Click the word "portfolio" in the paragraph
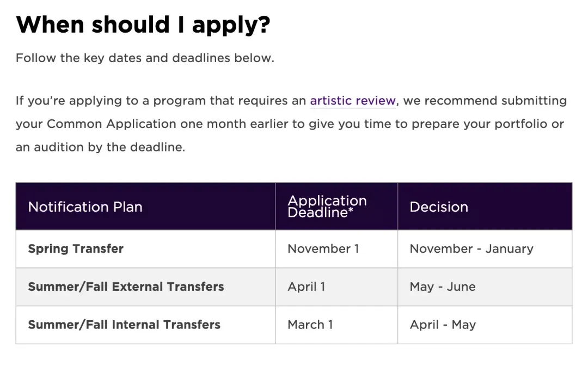The image size is (588, 366). pos(520,124)
